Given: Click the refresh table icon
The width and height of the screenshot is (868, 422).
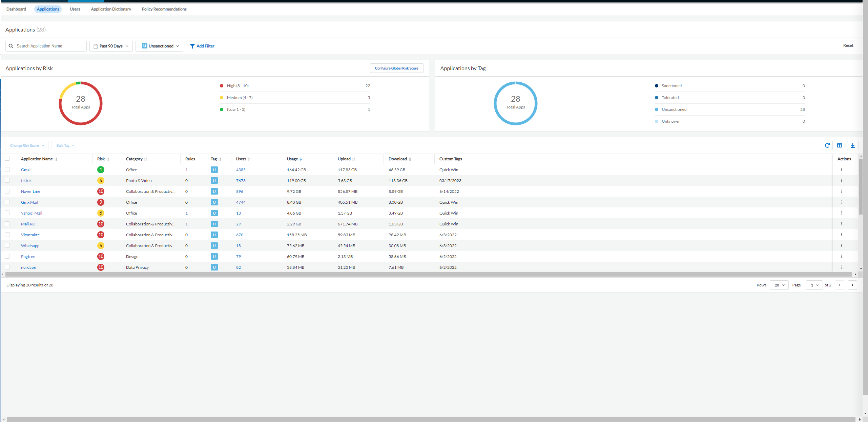Looking at the screenshot, I should [827, 145].
